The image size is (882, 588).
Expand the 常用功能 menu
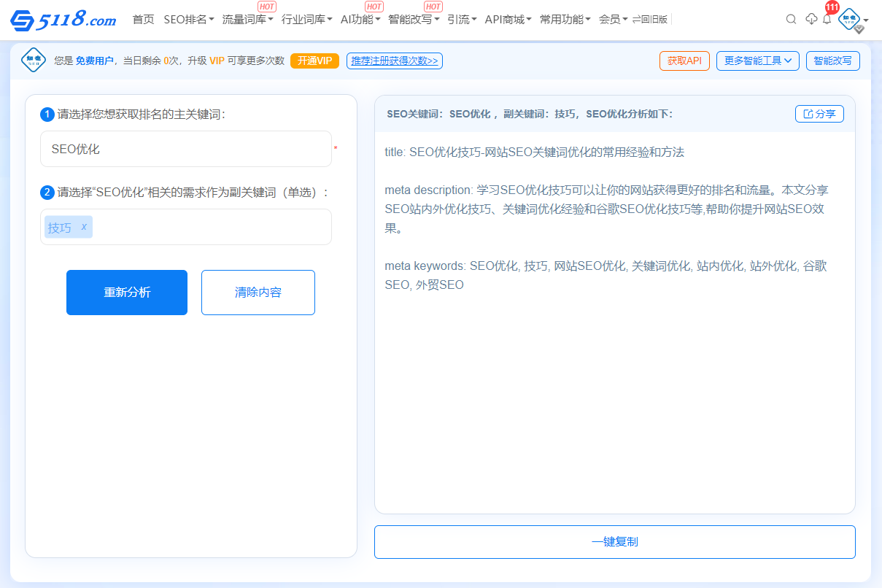(x=565, y=20)
